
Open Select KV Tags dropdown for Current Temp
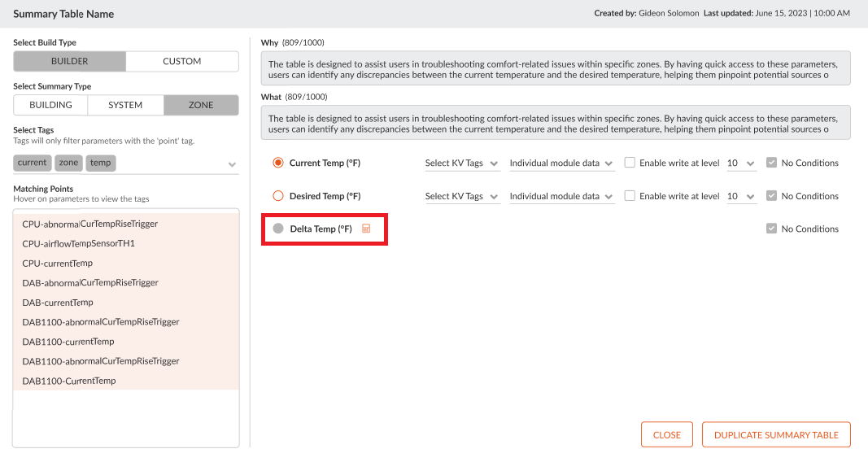point(462,163)
